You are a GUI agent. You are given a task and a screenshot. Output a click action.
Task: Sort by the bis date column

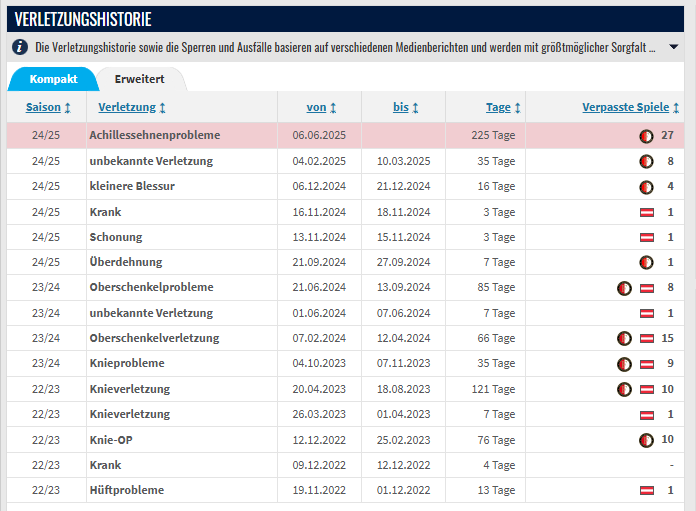click(405, 107)
